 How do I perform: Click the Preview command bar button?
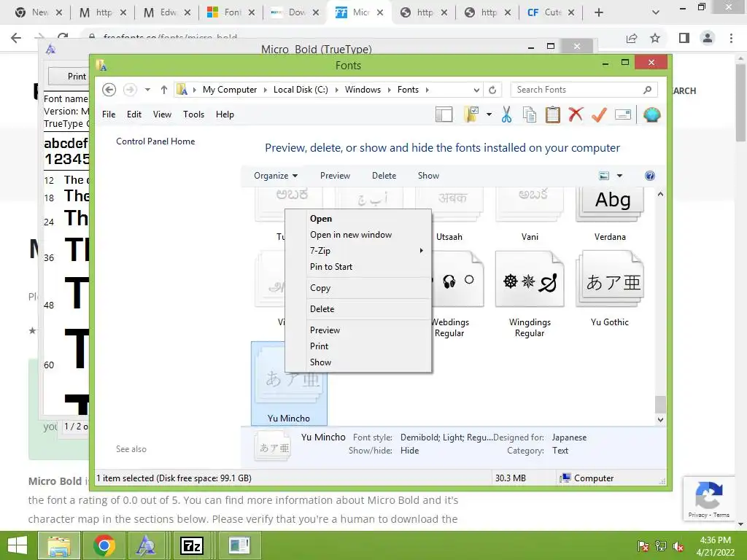335,176
